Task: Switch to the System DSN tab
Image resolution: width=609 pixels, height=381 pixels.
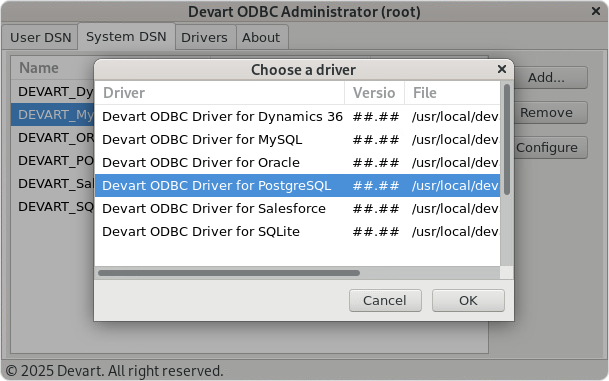Action: [x=126, y=37]
